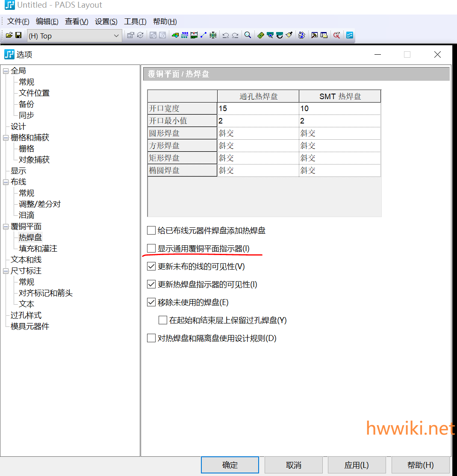
Task: Click the Redraw toolbar icon
Action: 279,35
